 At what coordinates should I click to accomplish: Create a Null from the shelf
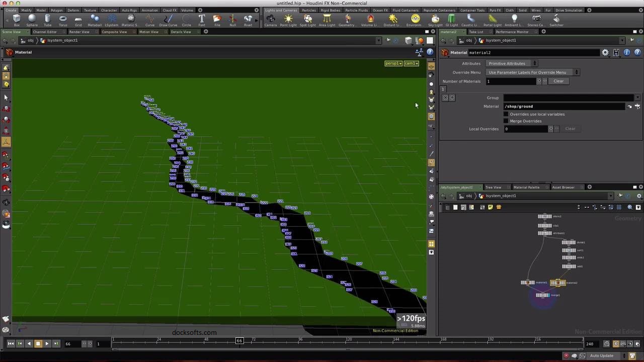coord(232,20)
